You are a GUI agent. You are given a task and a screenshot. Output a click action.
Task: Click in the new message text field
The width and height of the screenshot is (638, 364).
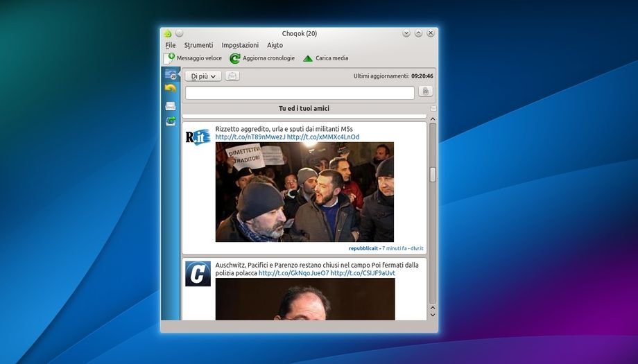click(300, 92)
